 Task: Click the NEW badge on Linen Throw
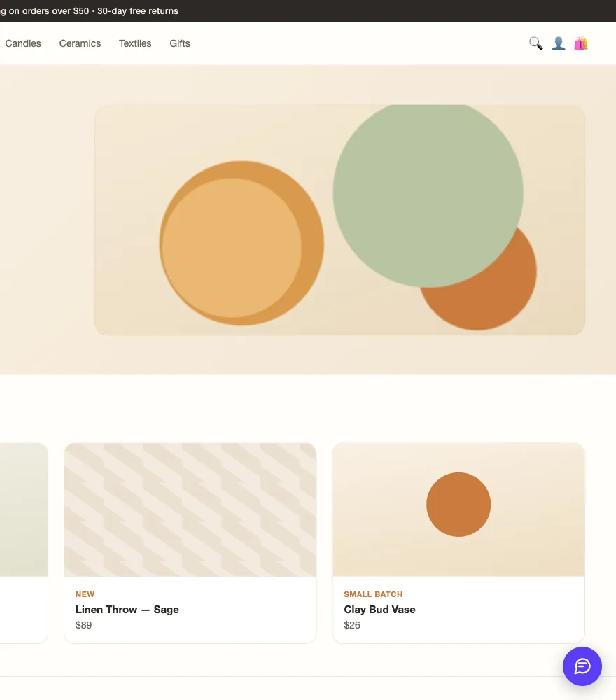pyautogui.click(x=85, y=594)
